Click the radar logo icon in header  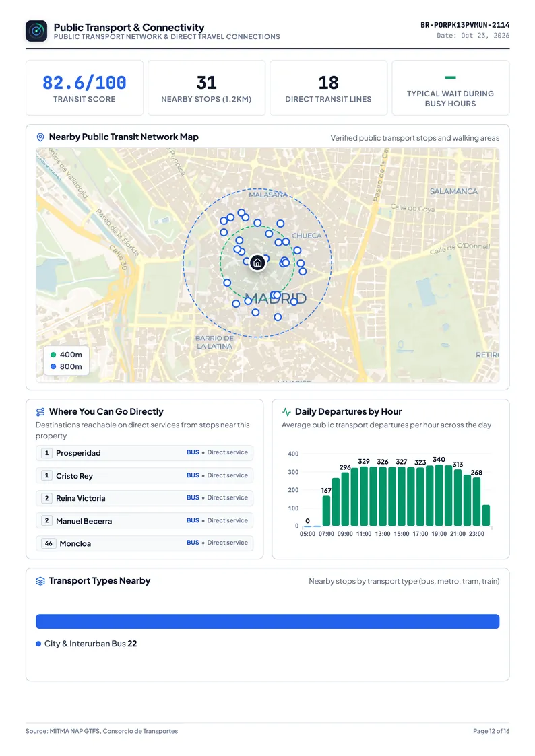[36, 31]
